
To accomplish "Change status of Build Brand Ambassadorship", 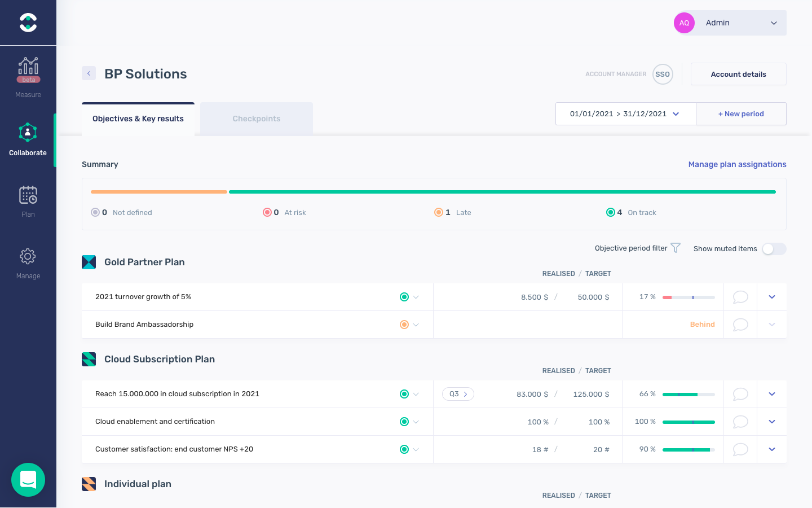I will tap(409, 325).
